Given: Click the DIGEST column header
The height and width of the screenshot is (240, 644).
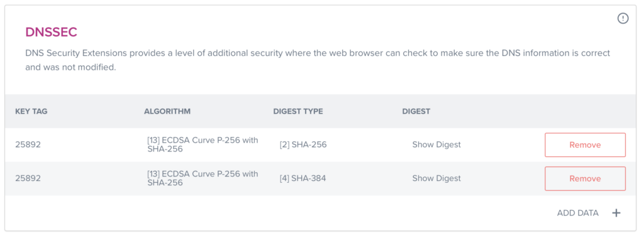Looking at the screenshot, I should (x=416, y=111).
